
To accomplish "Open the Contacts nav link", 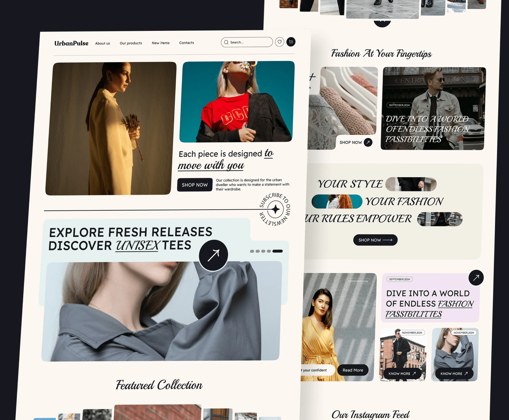I will [186, 43].
